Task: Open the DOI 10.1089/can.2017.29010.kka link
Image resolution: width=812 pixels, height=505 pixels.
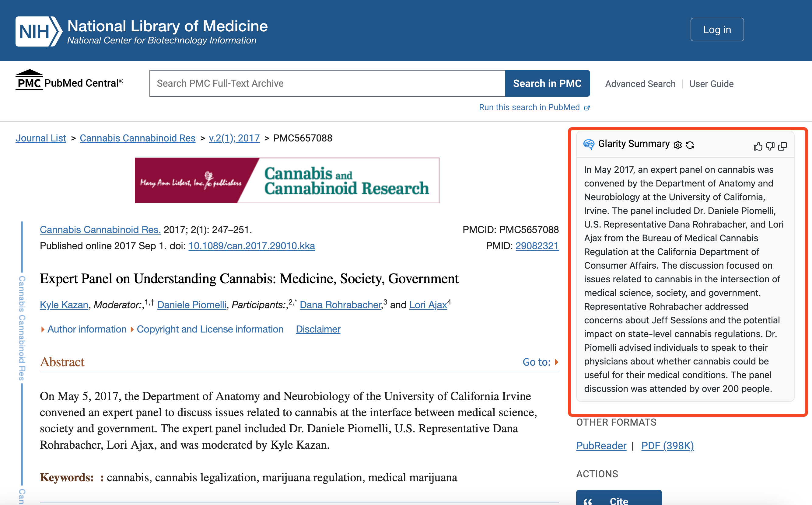Action: click(251, 246)
